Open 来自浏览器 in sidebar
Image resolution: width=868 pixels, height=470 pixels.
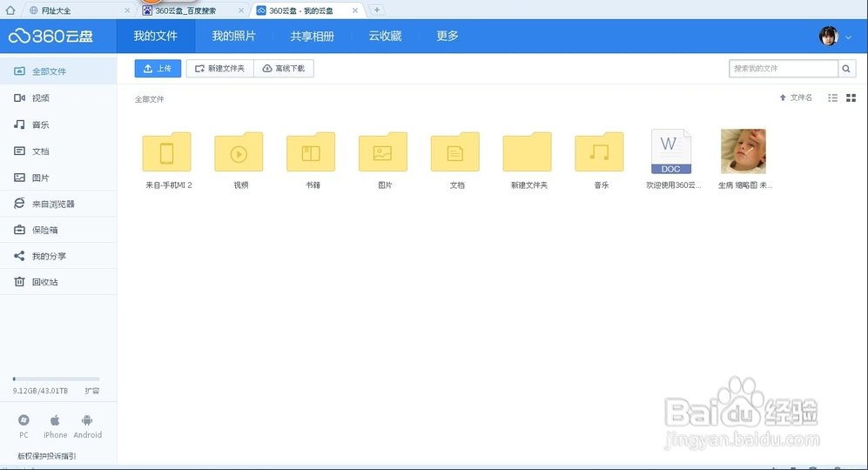click(58, 204)
